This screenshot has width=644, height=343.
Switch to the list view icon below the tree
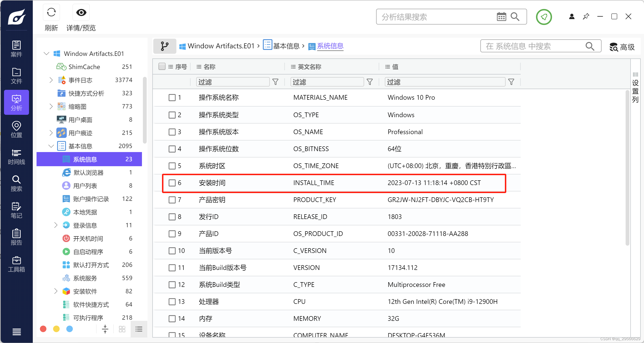pyautogui.click(x=139, y=329)
